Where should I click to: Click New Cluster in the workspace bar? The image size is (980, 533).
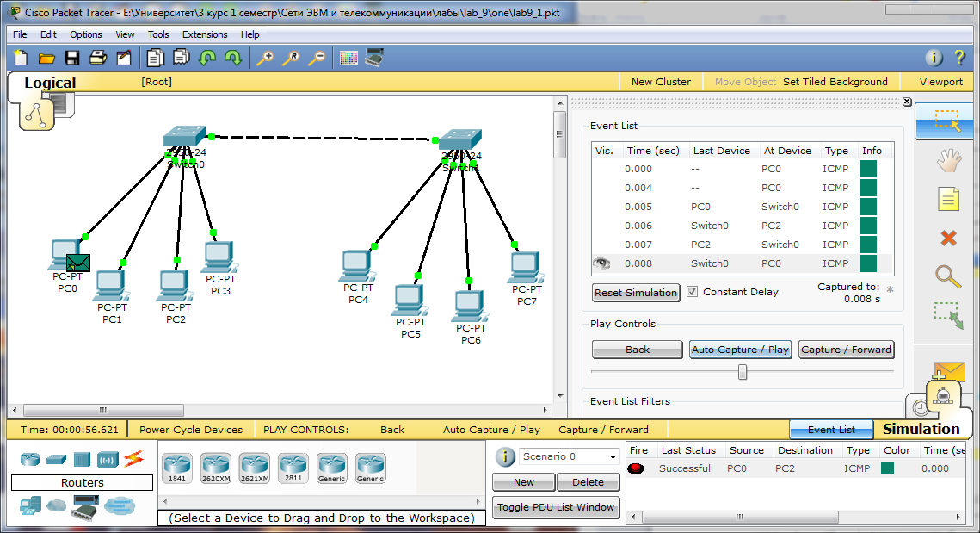661,82
